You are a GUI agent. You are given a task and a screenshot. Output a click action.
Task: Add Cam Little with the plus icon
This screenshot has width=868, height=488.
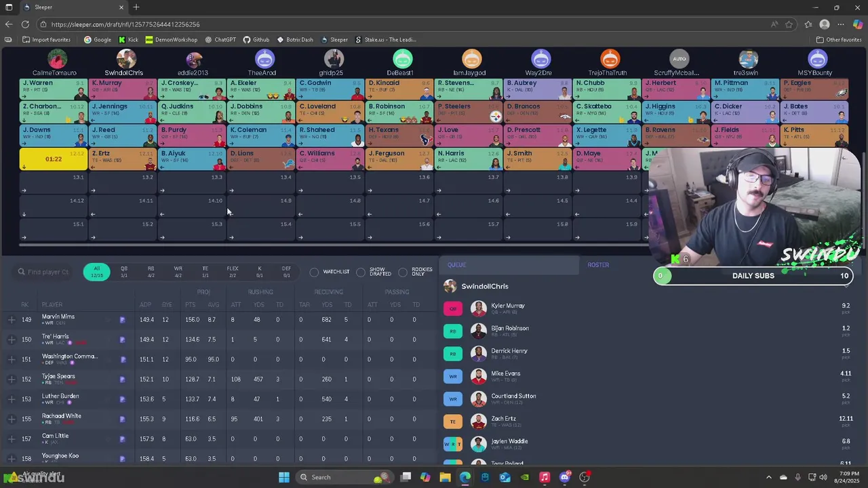coord(12,439)
